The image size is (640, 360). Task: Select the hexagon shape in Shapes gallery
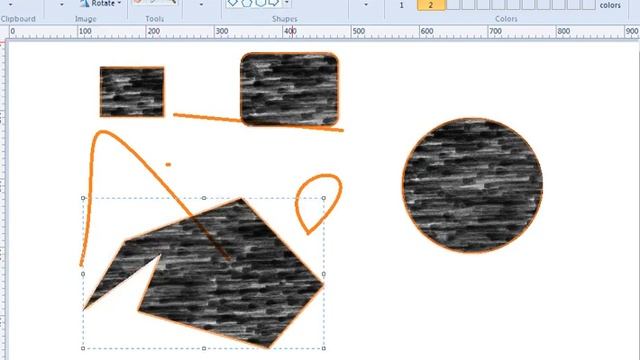(x=260, y=2)
